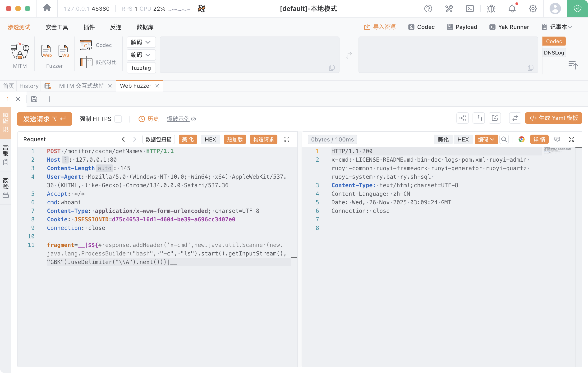Open the bug vulnerability icon
588x373 pixels.
click(x=491, y=9)
